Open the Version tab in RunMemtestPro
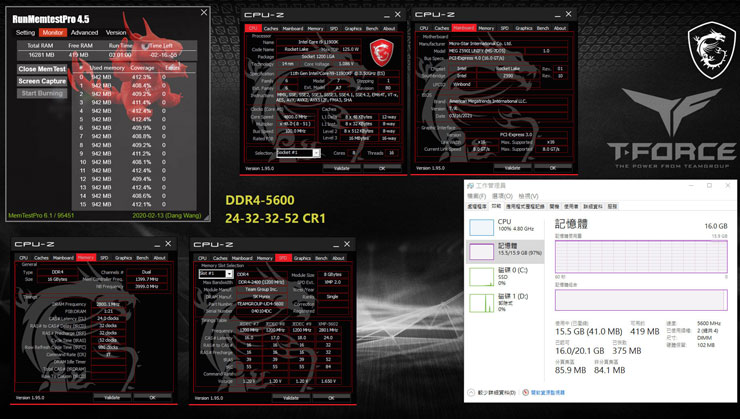Viewport: 740px width, 419px height. pos(116,33)
